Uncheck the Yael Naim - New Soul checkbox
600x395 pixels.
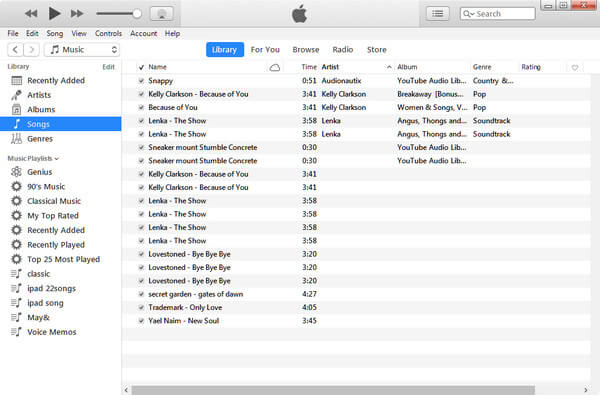tap(141, 321)
